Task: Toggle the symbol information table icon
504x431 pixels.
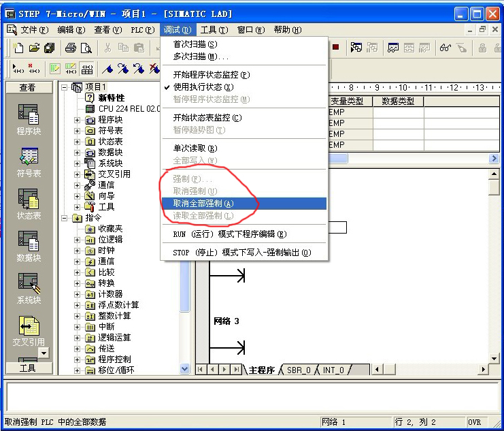Action: 87,69
